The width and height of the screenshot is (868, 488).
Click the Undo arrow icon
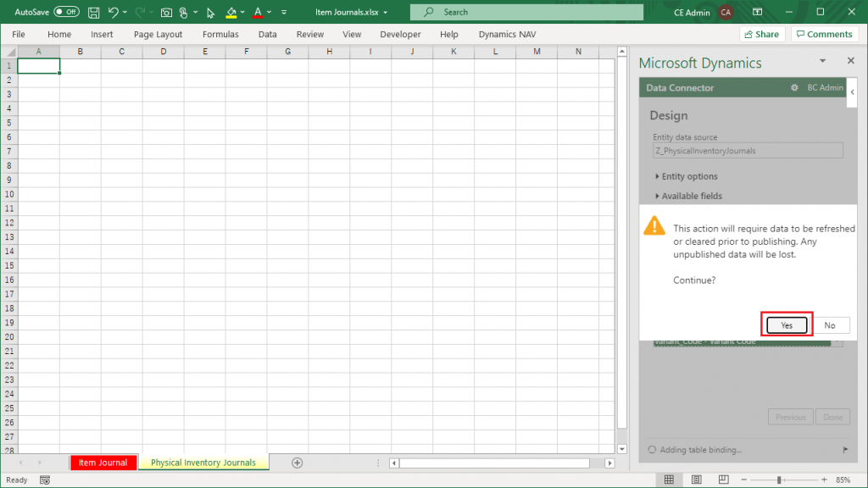pyautogui.click(x=113, y=12)
